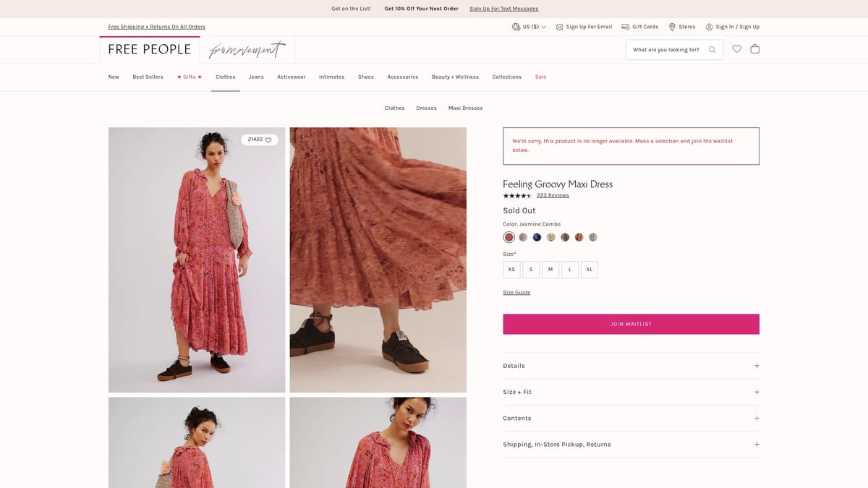Viewport: 868px width, 488px height.
Task: Select size XS
Action: coord(511,270)
